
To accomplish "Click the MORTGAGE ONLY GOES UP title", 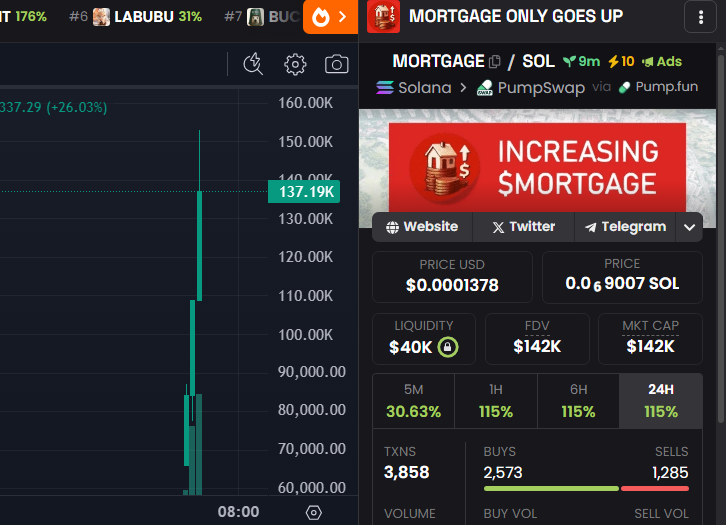I will coord(516,17).
